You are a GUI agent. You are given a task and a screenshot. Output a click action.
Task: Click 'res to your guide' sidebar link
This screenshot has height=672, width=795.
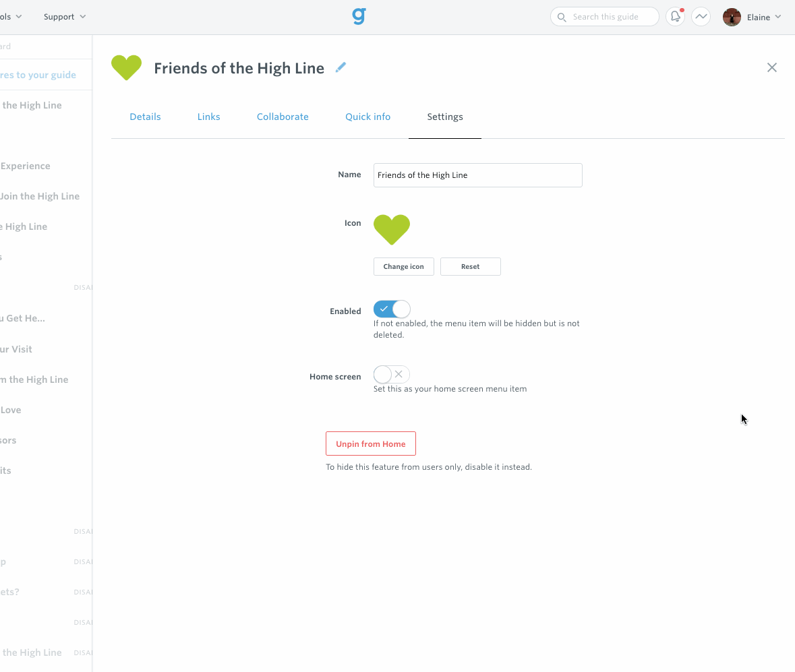[38, 75]
